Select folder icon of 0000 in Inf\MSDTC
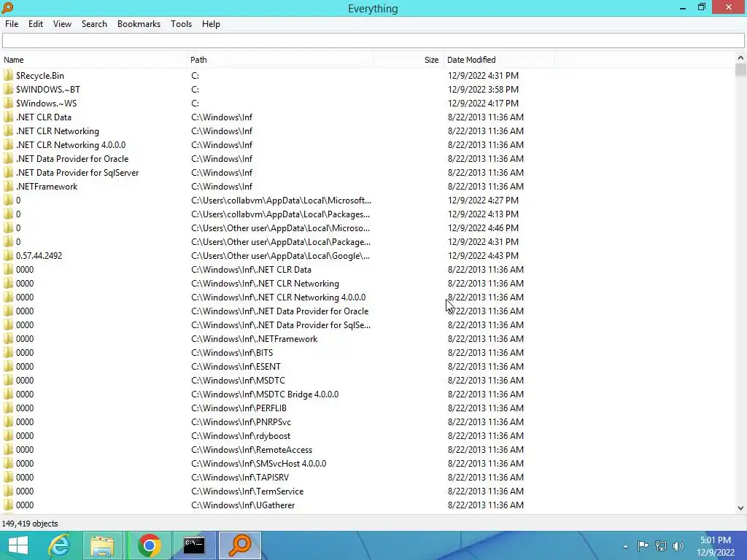The image size is (747, 560). 8,380
